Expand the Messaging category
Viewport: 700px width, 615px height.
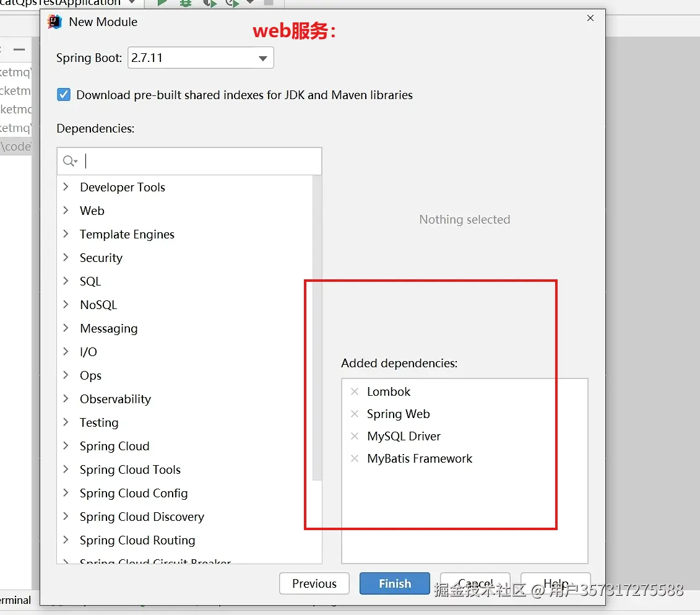coord(66,328)
